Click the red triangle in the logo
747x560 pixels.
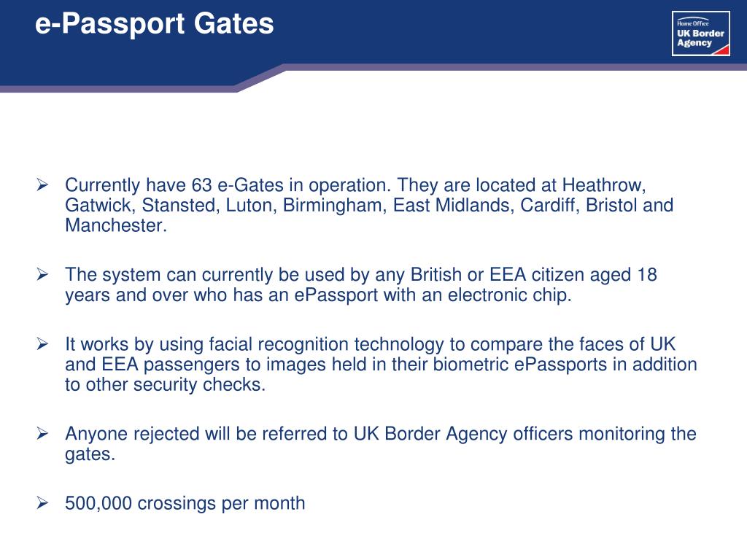721,50
